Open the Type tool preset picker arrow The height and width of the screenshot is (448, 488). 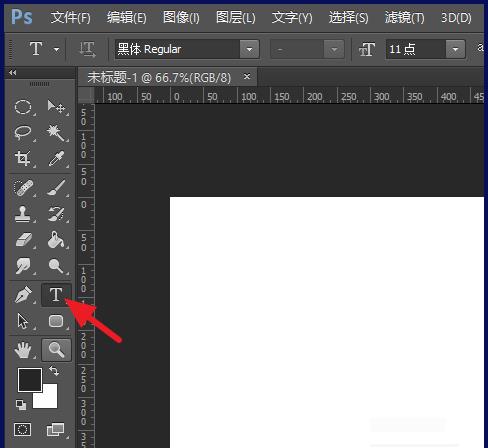tap(57, 50)
